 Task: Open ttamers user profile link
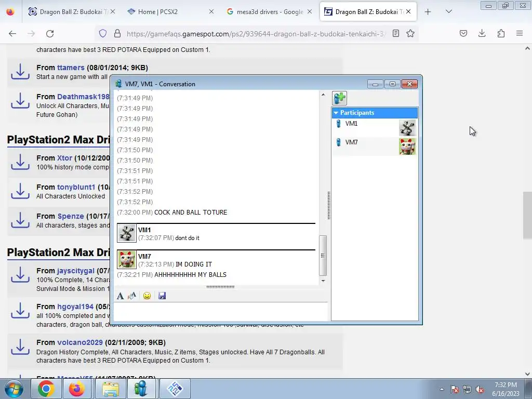tap(71, 68)
